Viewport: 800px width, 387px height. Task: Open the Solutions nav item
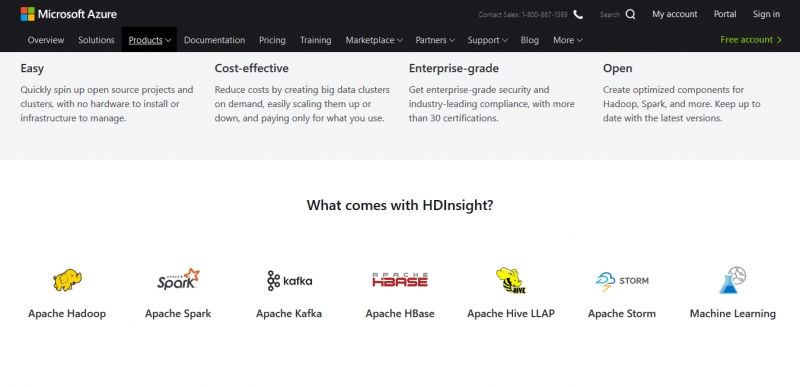click(96, 40)
